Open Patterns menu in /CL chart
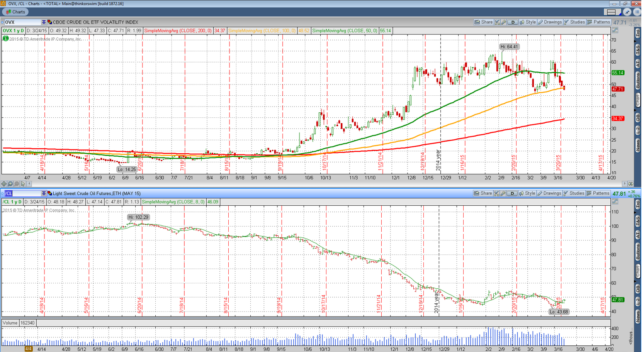The image size is (644, 352). (598, 193)
